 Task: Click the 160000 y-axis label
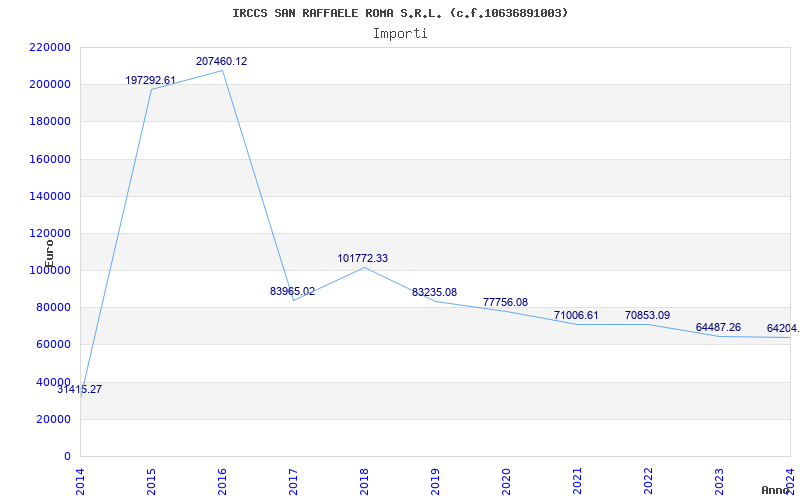pyautogui.click(x=50, y=159)
